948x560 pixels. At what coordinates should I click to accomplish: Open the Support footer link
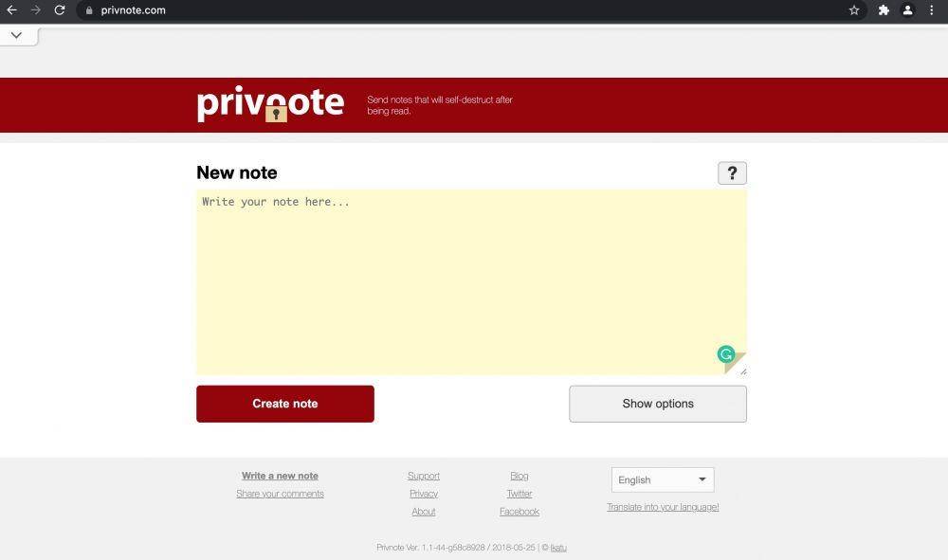[424, 476]
